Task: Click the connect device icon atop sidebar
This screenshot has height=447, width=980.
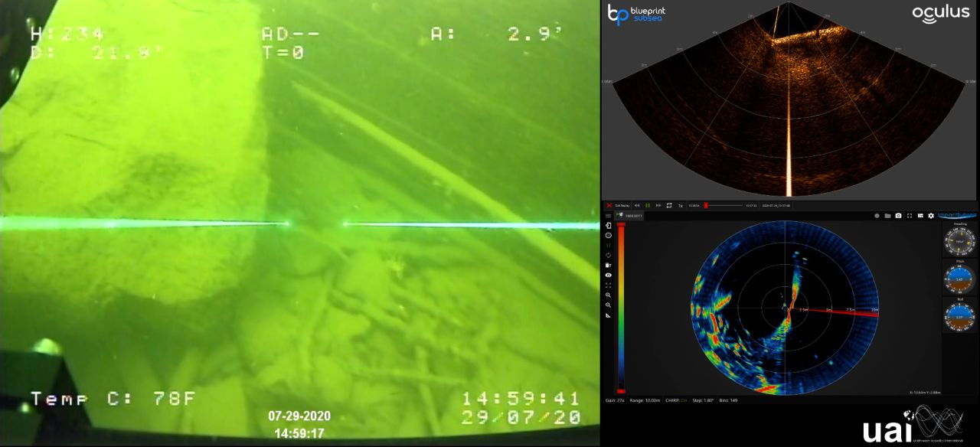Action: tap(609, 226)
